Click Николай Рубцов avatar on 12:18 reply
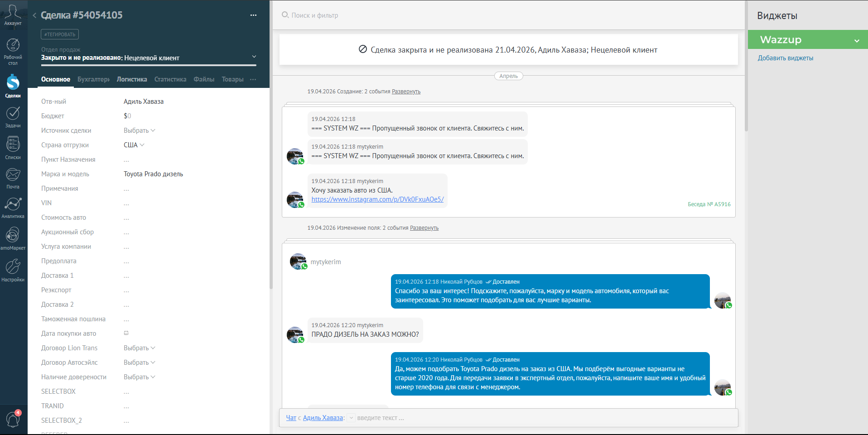868x435 pixels. tap(723, 300)
